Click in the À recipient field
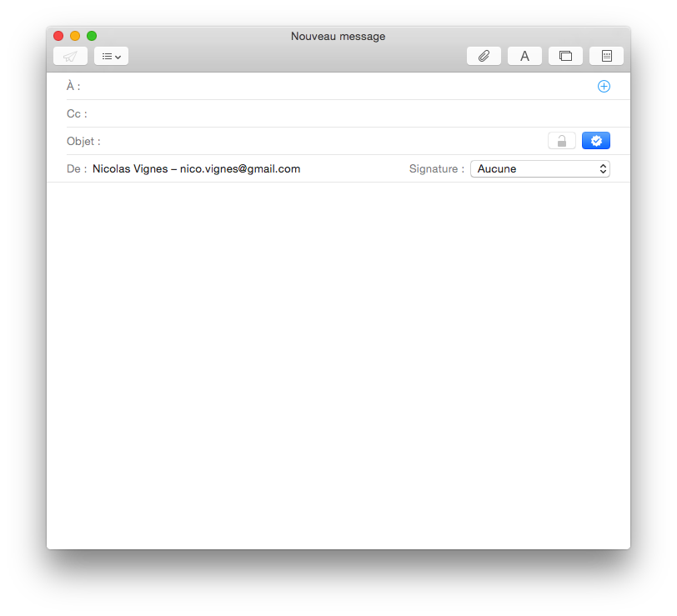 337,87
